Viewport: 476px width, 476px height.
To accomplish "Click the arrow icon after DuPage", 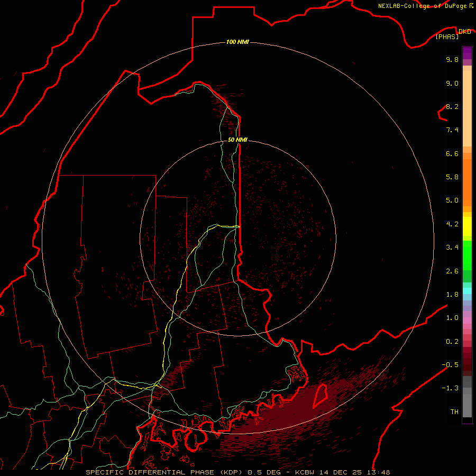I will [471, 5].
